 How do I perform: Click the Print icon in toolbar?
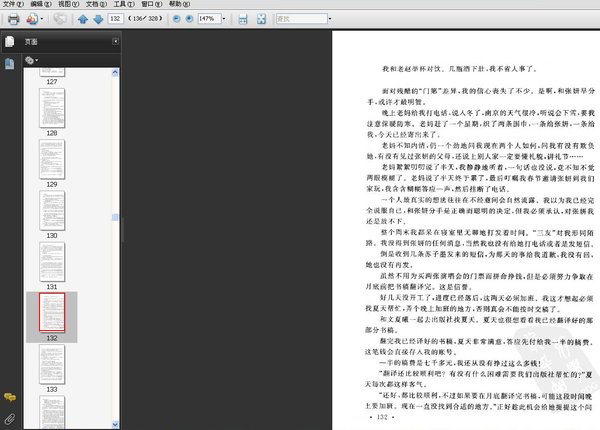coord(13,19)
